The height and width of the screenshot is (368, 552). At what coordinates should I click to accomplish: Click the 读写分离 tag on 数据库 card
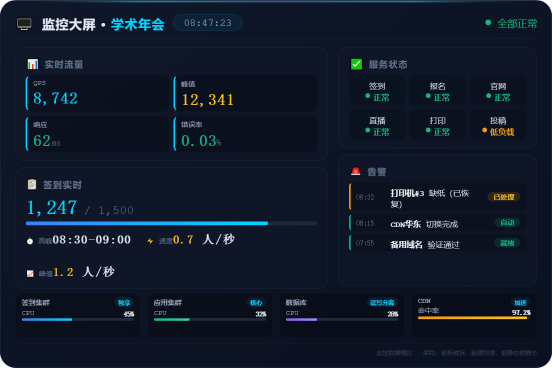[382, 302]
